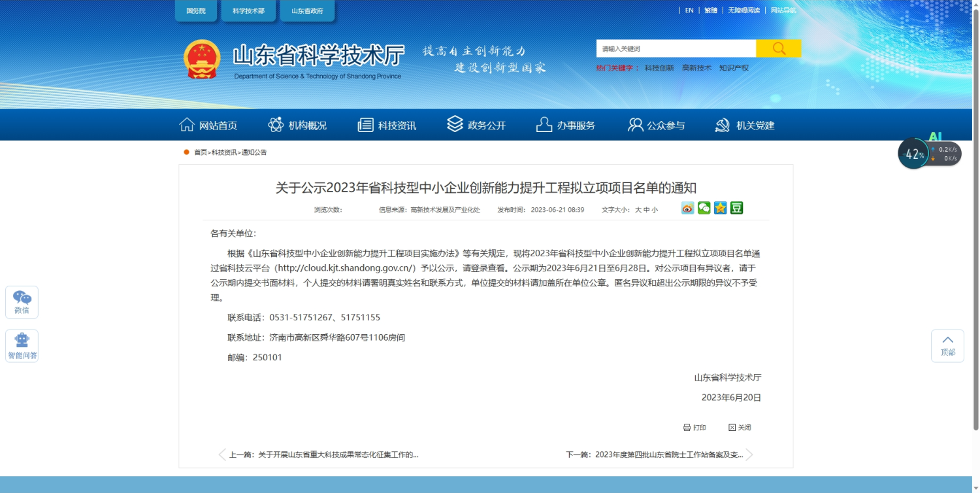Set text size to 大
The image size is (980, 493).
click(x=638, y=210)
